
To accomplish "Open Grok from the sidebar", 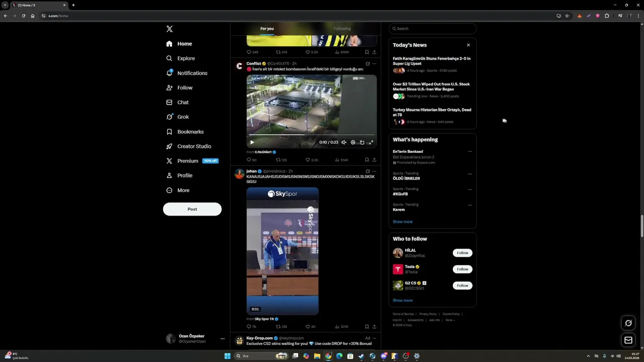I will pyautogui.click(x=177, y=117).
